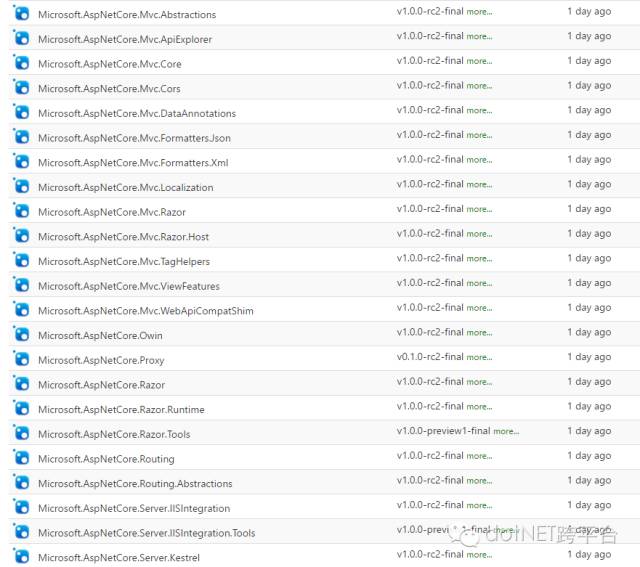Click the package icon beside Microsoft.AspNetCore.Server.Kestrel
Image resolution: width=640 pixels, height=567 pixels.
tap(21, 557)
